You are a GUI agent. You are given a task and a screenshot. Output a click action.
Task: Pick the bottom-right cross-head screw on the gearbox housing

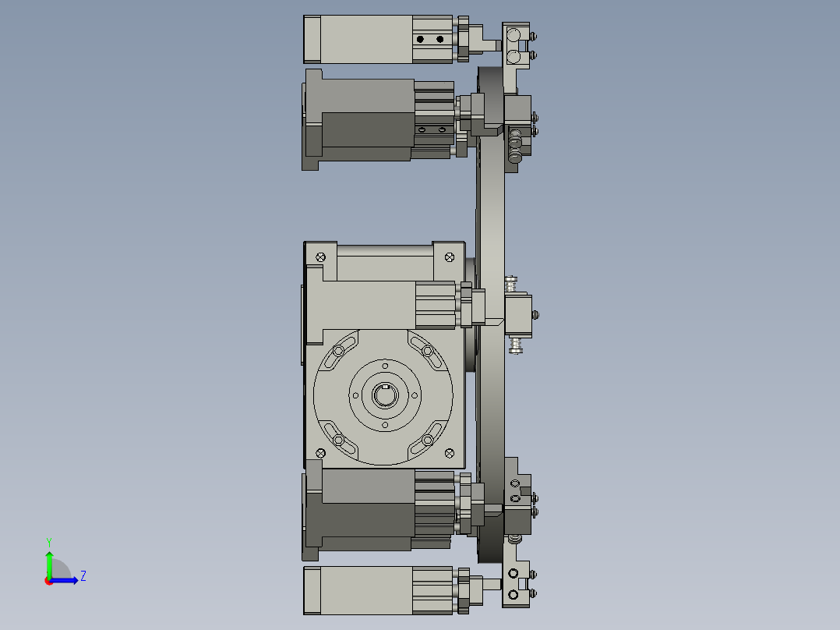450,454
